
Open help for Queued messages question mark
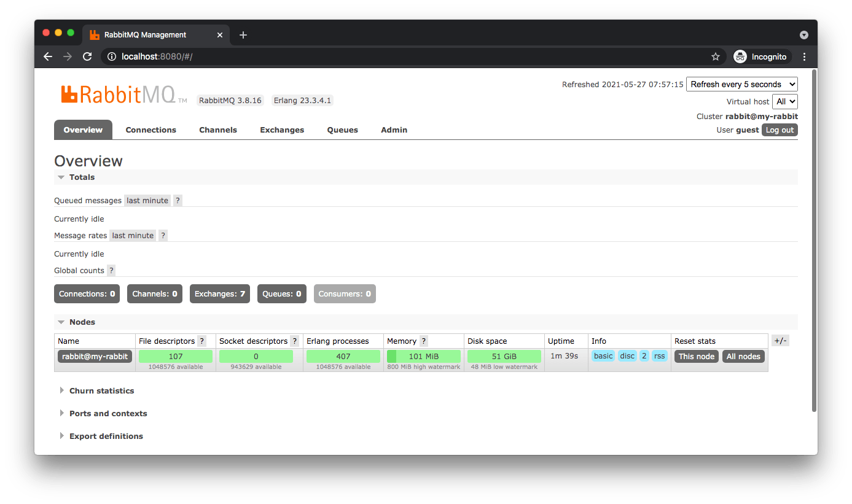click(x=178, y=200)
